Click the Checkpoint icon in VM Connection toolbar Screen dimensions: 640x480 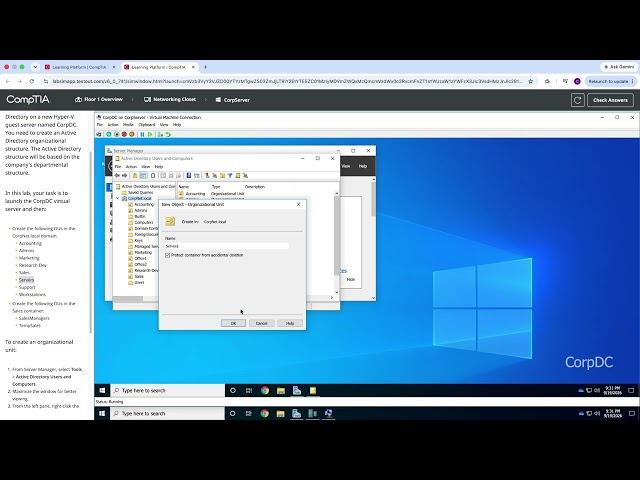click(x=160, y=134)
